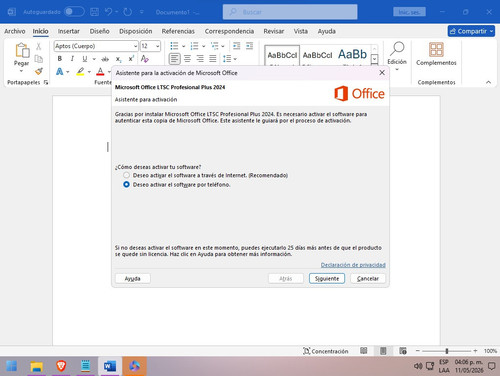Open File Explorer from taskbar
Image resolution: width=500 pixels, height=376 pixels.
click(x=36, y=366)
